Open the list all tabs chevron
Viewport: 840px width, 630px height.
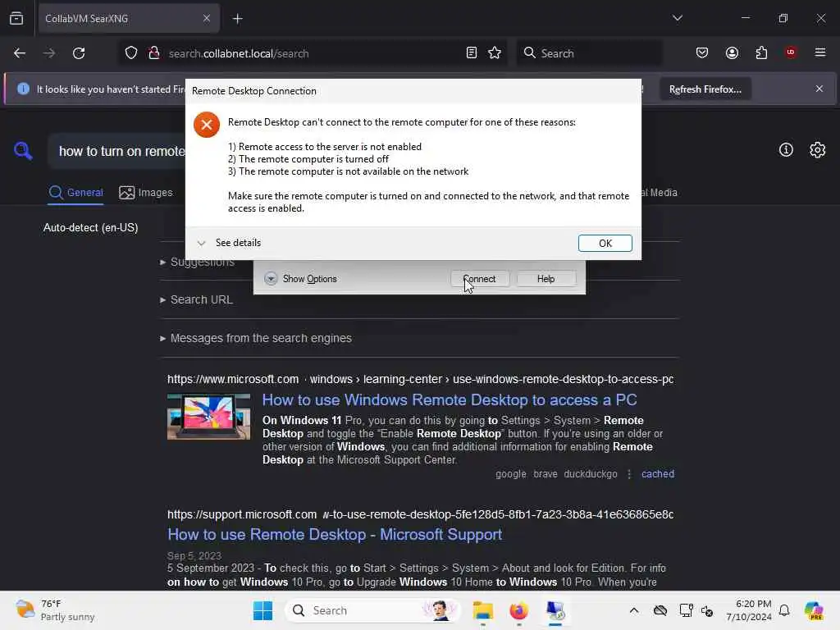click(677, 18)
